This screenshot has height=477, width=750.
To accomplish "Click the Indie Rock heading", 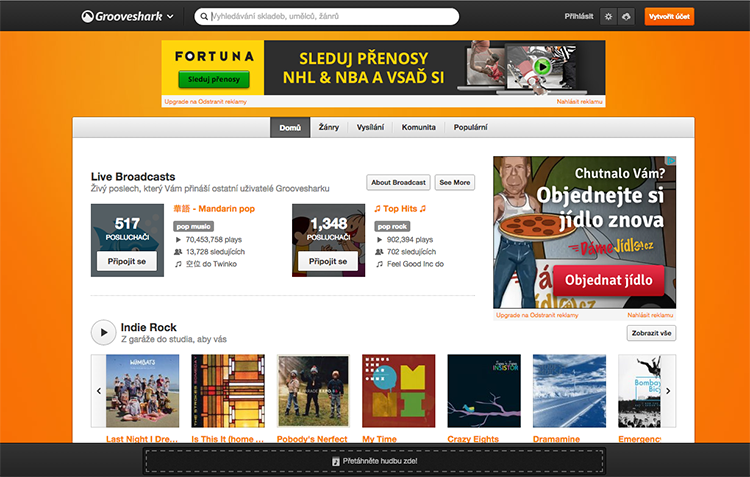I will (148, 327).
